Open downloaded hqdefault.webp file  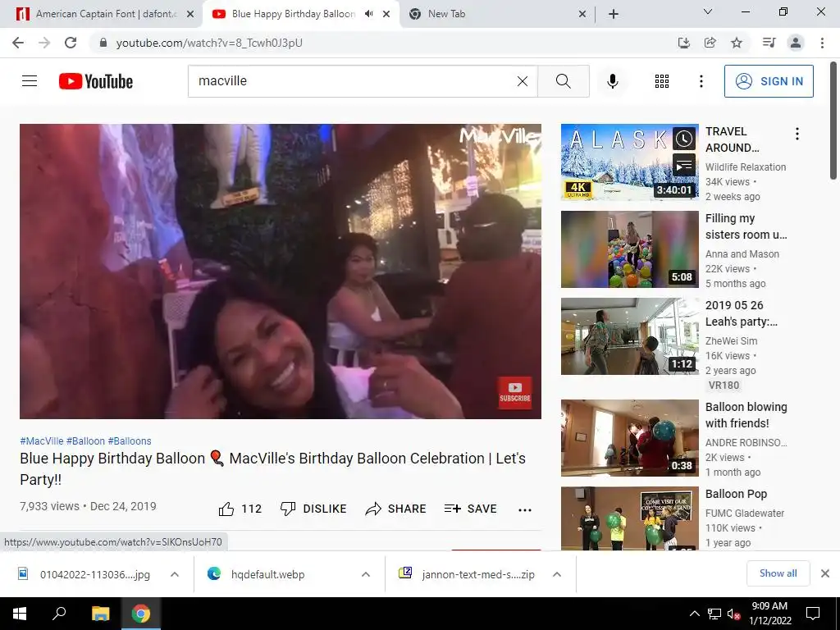point(268,574)
